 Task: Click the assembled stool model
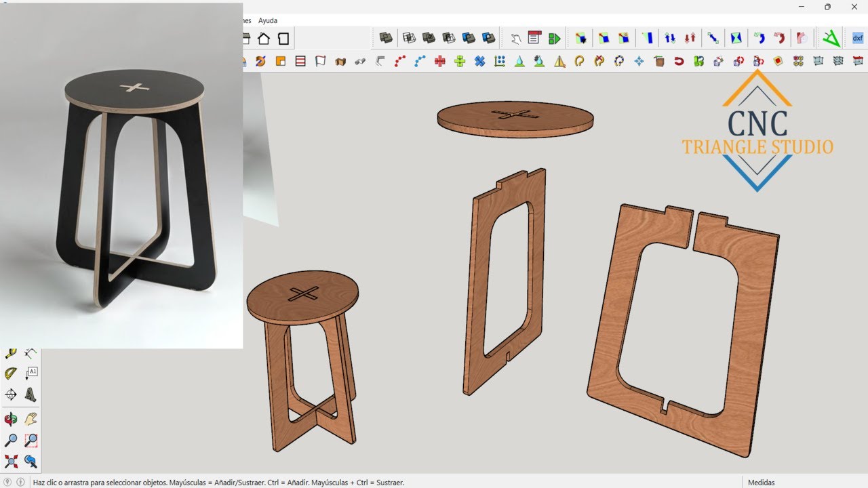click(x=303, y=361)
